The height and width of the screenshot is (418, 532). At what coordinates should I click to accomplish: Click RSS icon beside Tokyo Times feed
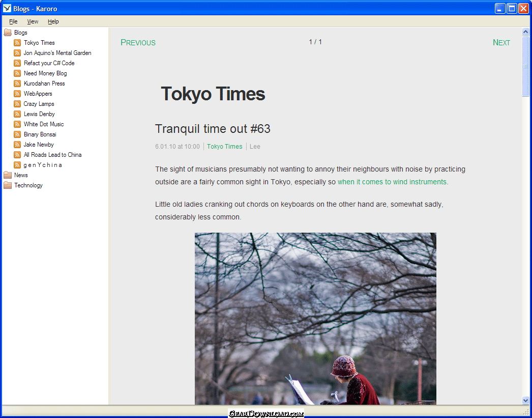(x=17, y=43)
